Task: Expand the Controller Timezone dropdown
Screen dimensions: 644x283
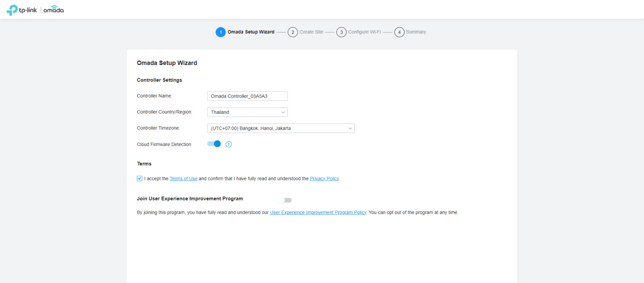Action: 280,129
